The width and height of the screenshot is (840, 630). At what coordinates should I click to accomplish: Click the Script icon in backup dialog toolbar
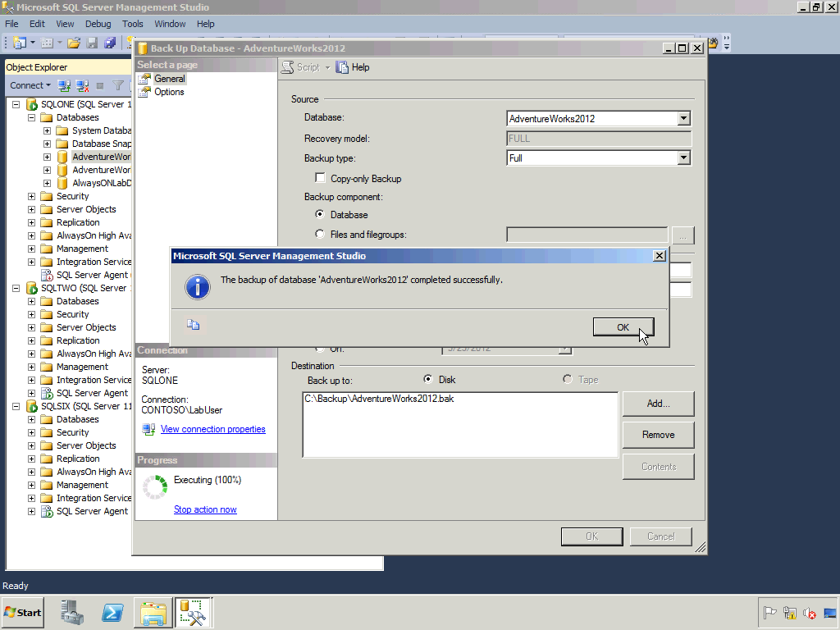pos(288,67)
